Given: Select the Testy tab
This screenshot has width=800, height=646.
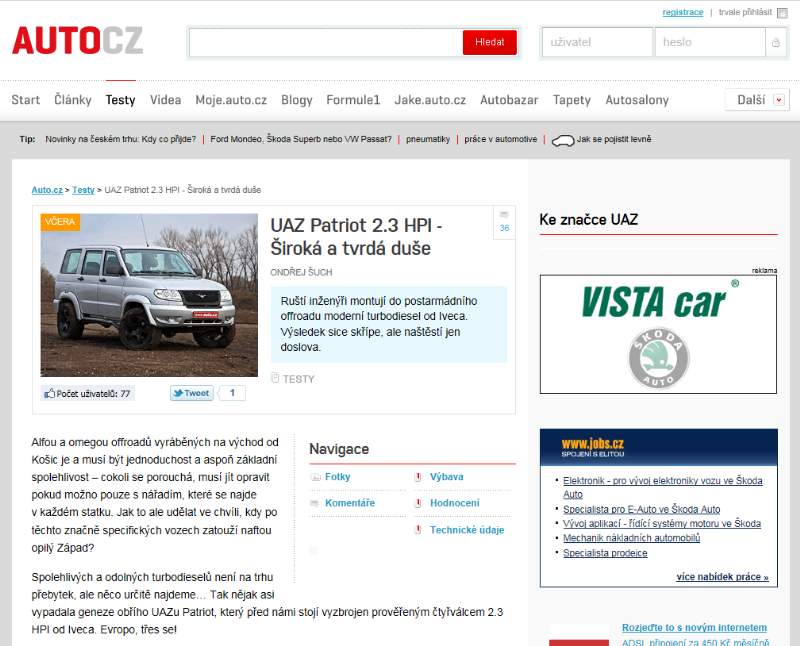Looking at the screenshot, I should [120, 100].
